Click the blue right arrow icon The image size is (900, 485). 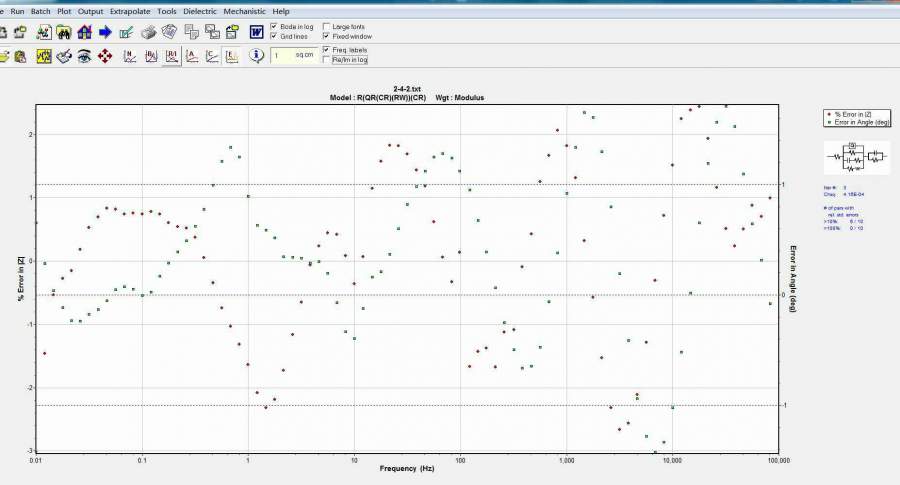(105, 33)
